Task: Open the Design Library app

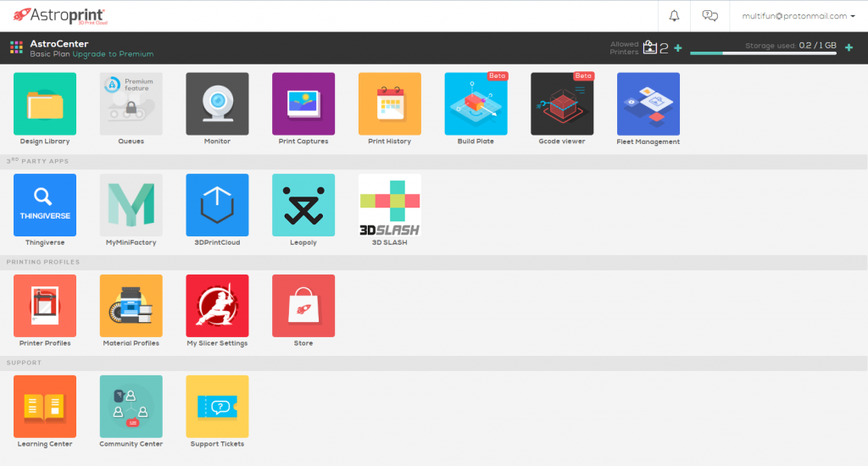Action: coord(45,104)
